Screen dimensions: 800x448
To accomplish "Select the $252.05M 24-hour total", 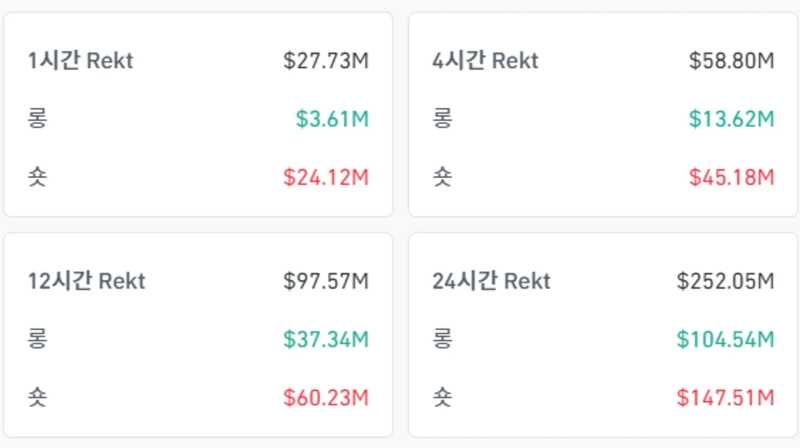I will click(x=726, y=281).
